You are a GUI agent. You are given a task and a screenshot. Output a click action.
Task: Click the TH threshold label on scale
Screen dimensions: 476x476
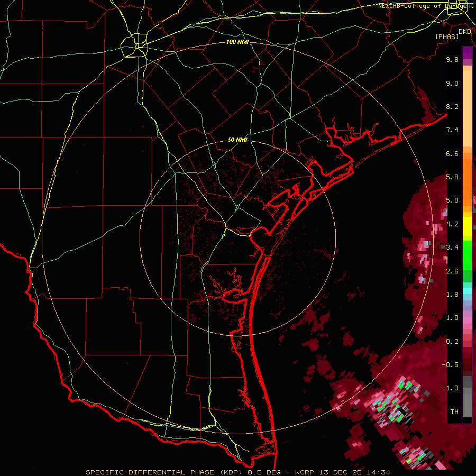pyautogui.click(x=454, y=412)
